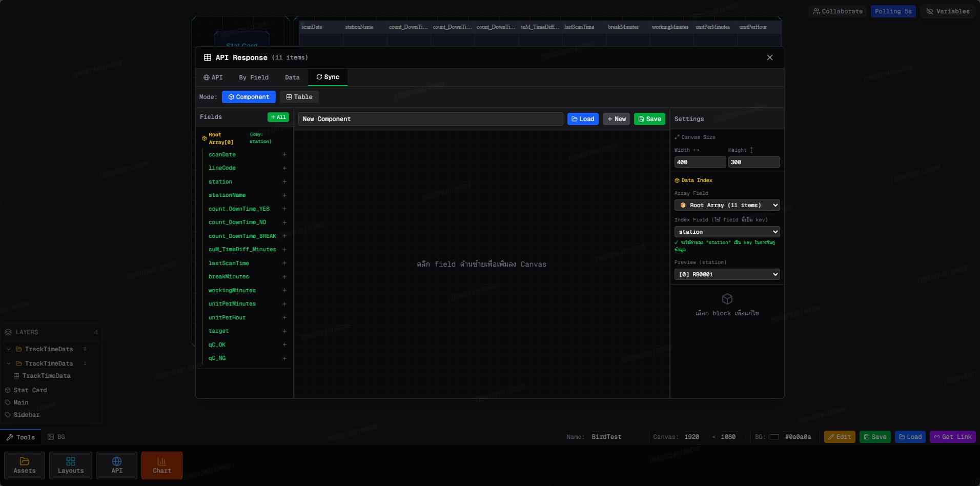Viewport: 980px width, 486px height.
Task: Select the TrackTimeData table layer
Action: pyautogui.click(x=46, y=376)
